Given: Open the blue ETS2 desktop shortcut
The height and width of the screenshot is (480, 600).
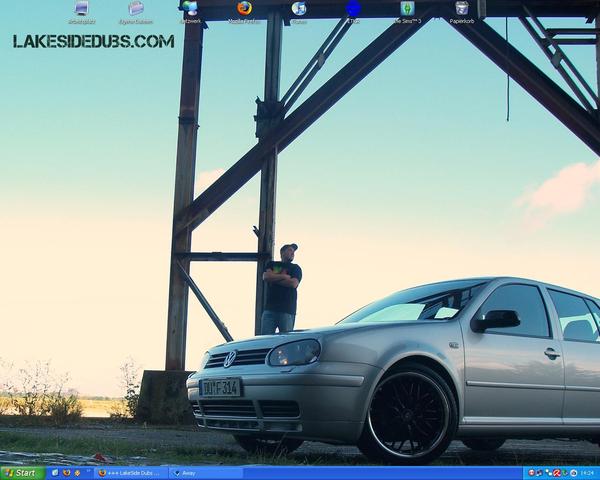Looking at the screenshot, I should (x=353, y=13).
